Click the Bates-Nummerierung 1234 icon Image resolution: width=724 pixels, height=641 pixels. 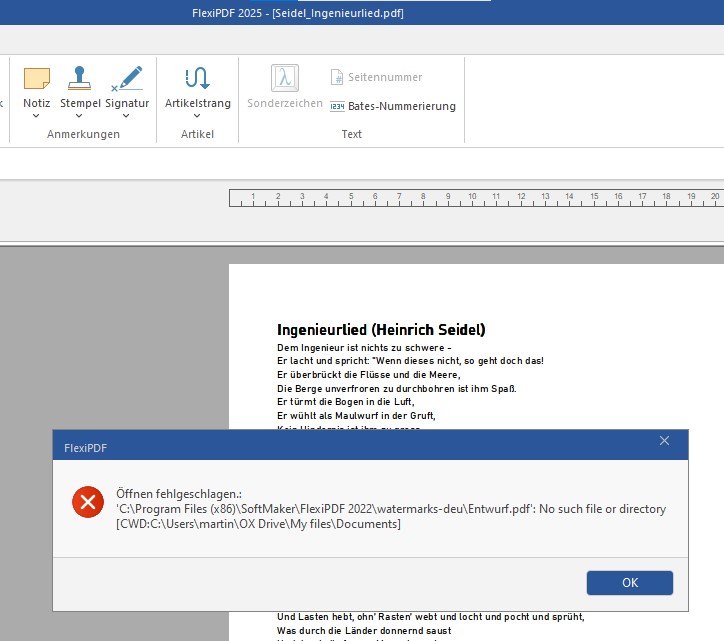[x=337, y=107]
